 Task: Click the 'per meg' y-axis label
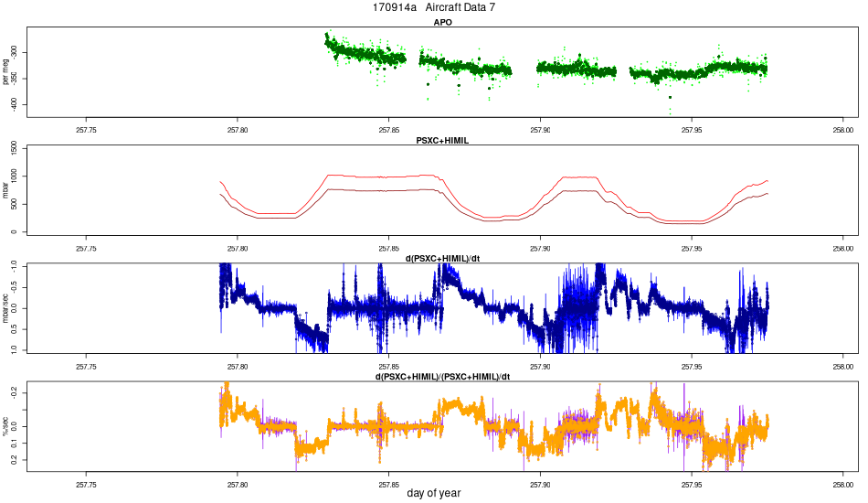[5, 72]
